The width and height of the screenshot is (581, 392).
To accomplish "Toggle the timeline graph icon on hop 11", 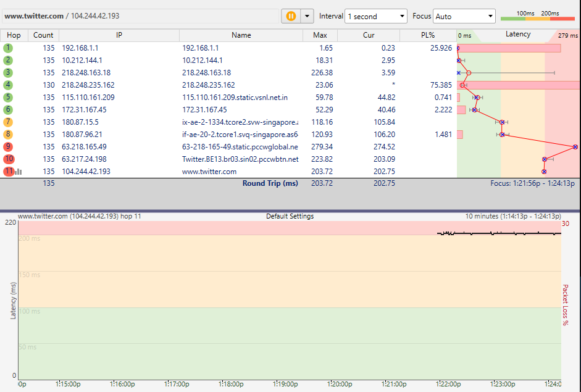I will click(x=19, y=172).
